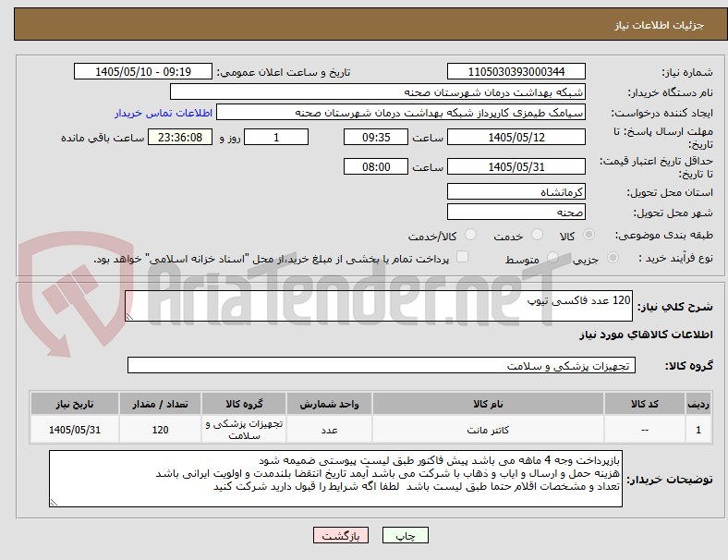Screen dimensions: 728x560
Task: Click the نام کالا column header
Action: pyautogui.click(x=488, y=404)
